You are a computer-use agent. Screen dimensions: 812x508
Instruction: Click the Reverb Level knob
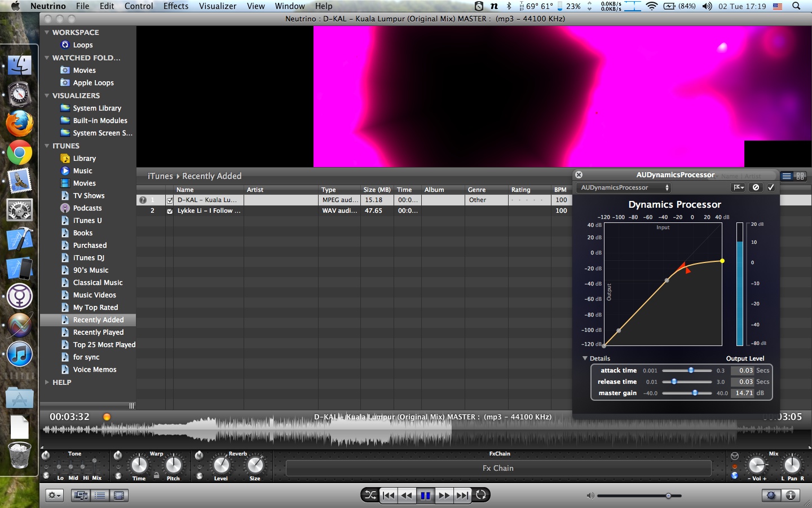click(221, 465)
